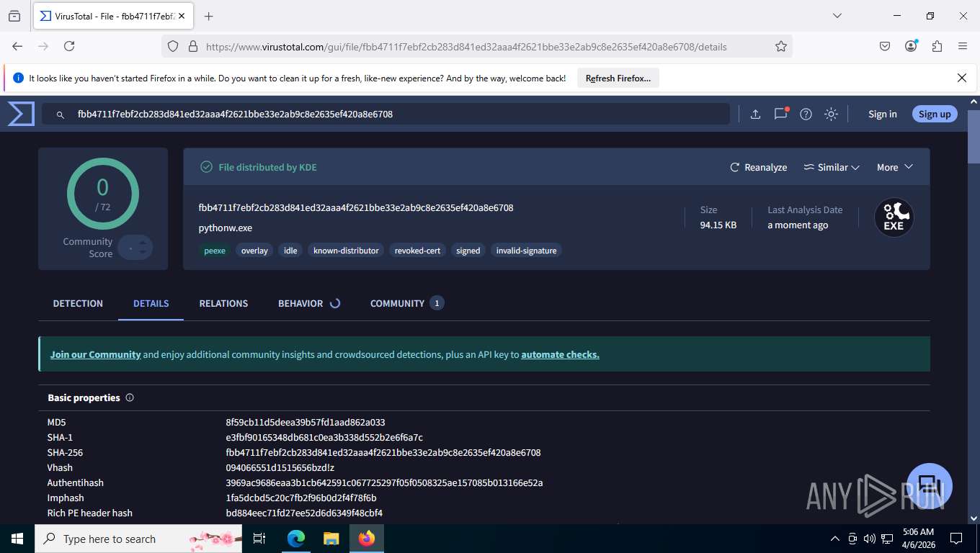Click the Task View taskbar icon
Viewport: 980px width, 553px height.
[x=260, y=539]
